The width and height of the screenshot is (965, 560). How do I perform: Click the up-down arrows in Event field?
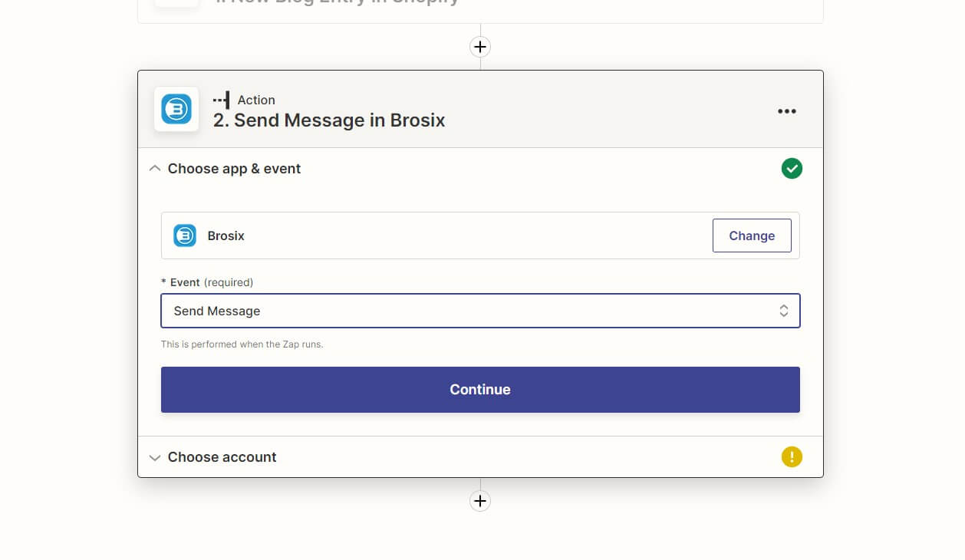tap(783, 311)
